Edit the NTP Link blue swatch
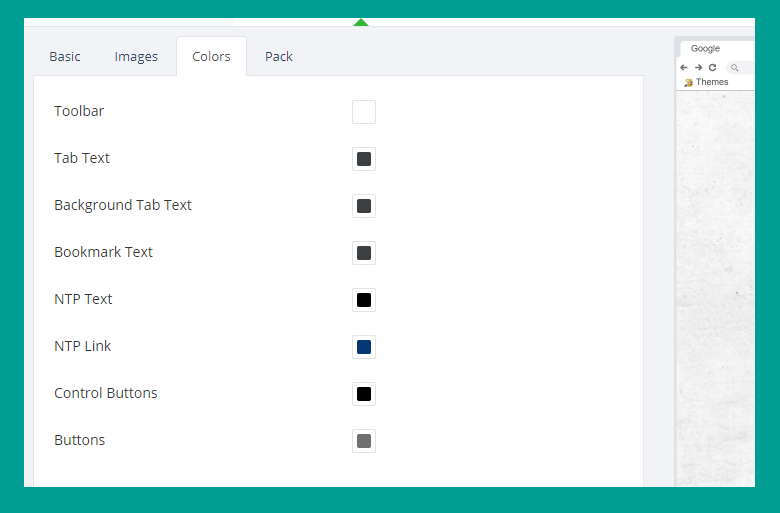 [364, 347]
